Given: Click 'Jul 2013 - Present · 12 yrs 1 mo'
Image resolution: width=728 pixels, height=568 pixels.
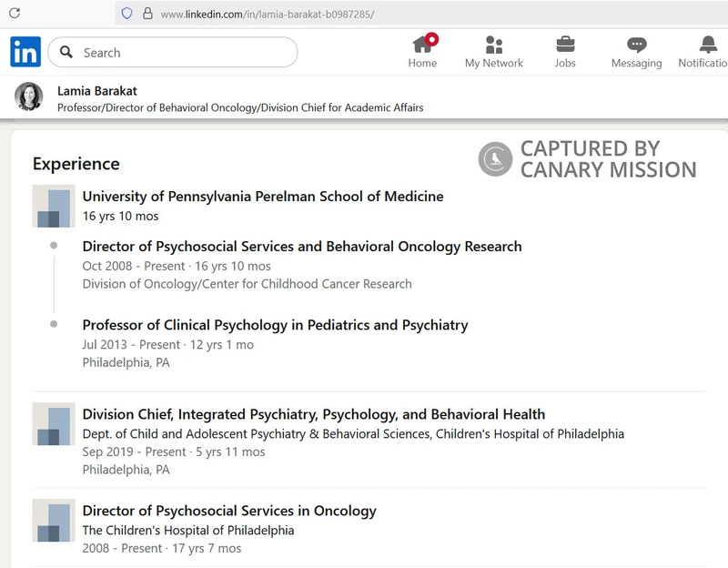Looking at the screenshot, I should coord(168,345).
